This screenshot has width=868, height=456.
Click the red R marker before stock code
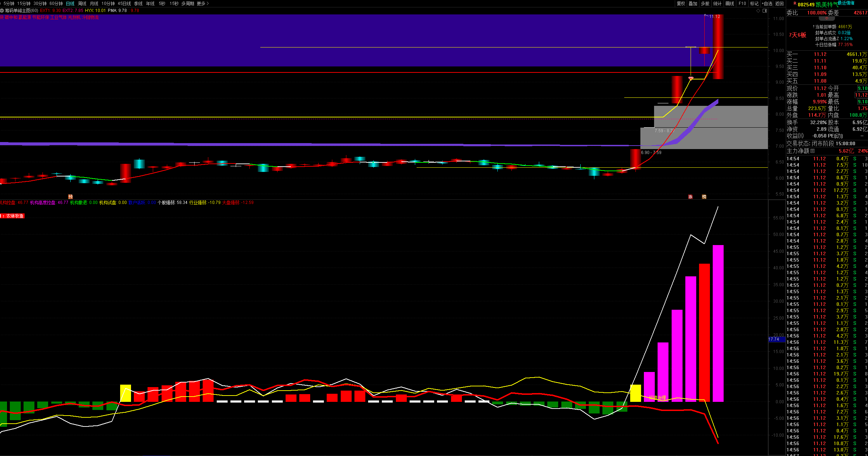tap(795, 3)
